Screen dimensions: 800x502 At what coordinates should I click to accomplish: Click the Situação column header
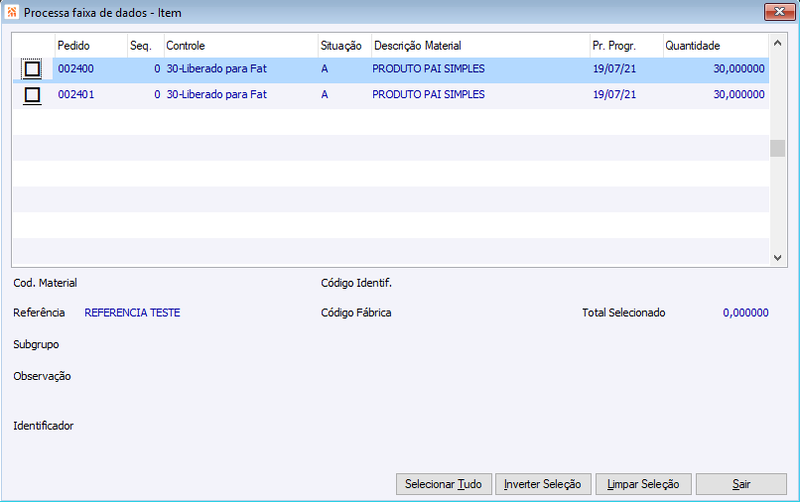click(344, 46)
